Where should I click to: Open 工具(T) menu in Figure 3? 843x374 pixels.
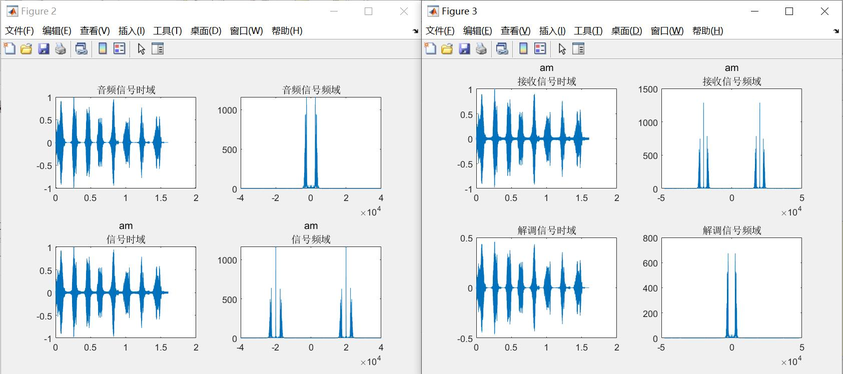point(589,31)
